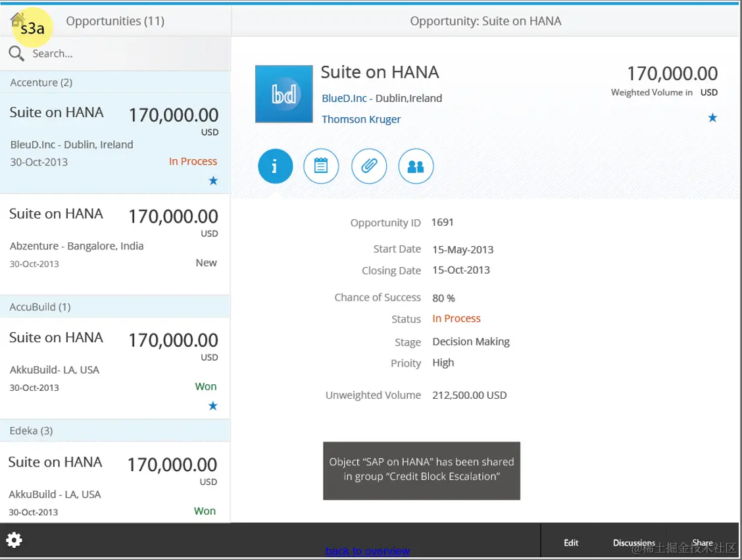Toggle favorite star in opportunity header

coord(712,117)
